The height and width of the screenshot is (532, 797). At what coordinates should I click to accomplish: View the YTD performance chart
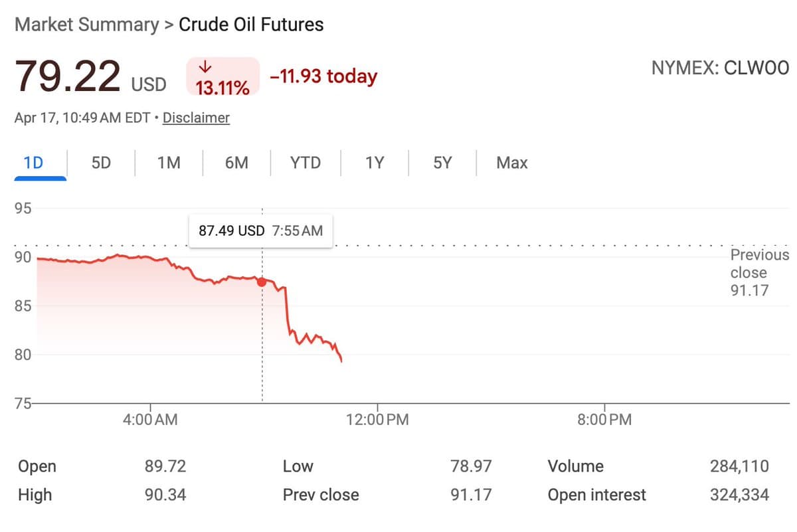(x=305, y=163)
